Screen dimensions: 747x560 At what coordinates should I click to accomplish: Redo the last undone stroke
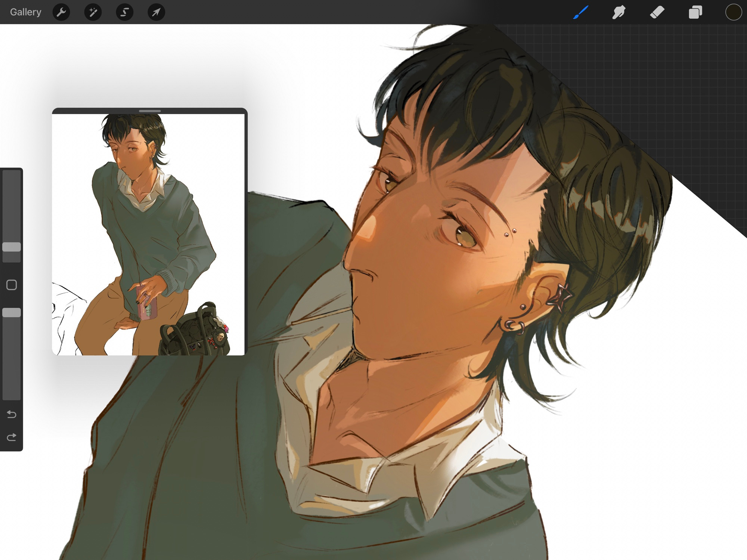point(12,437)
